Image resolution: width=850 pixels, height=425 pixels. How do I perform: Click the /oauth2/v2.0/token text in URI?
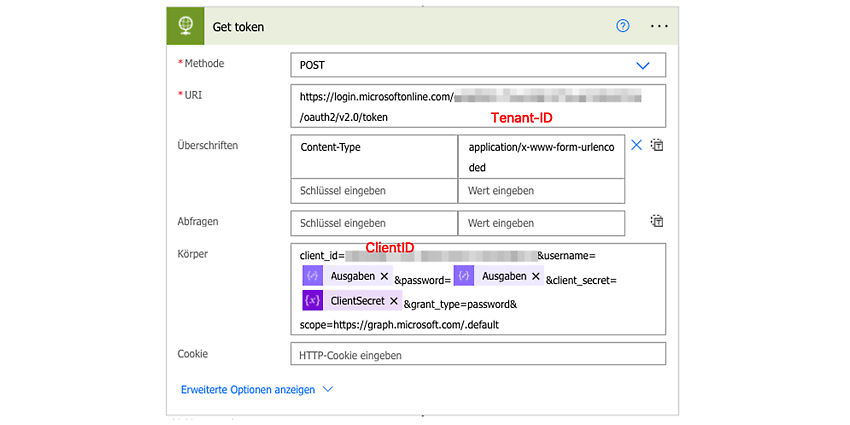[x=344, y=117]
